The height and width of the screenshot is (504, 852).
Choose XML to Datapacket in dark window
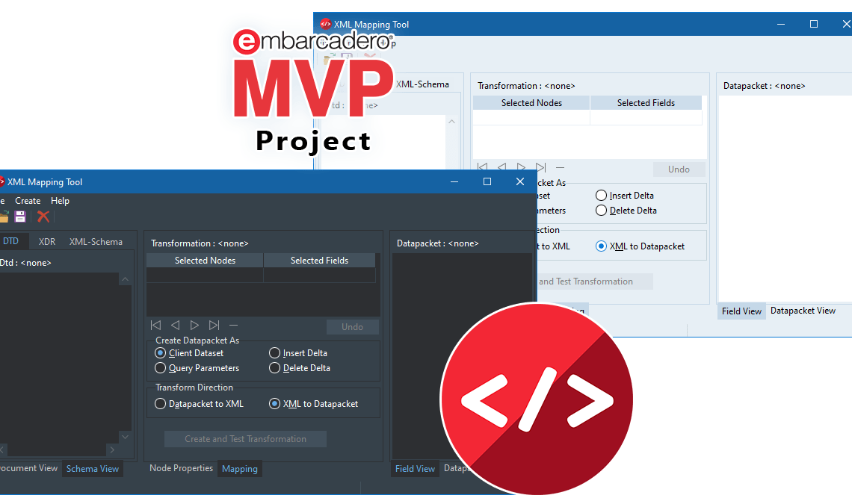314,404
